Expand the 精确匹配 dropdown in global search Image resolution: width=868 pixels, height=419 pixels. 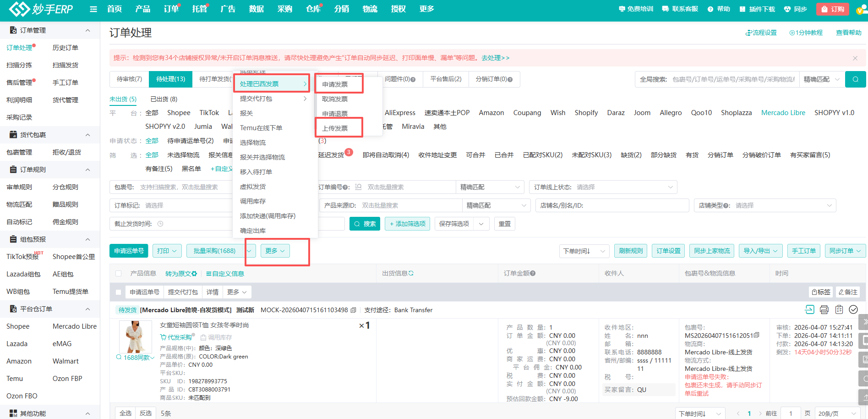coord(822,79)
